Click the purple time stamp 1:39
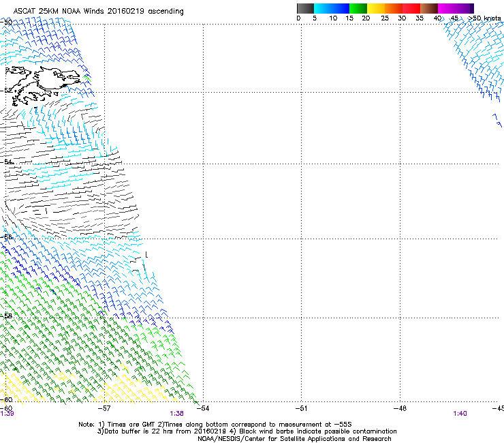The width and height of the screenshot is (504, 443). (x=7, y=414)
